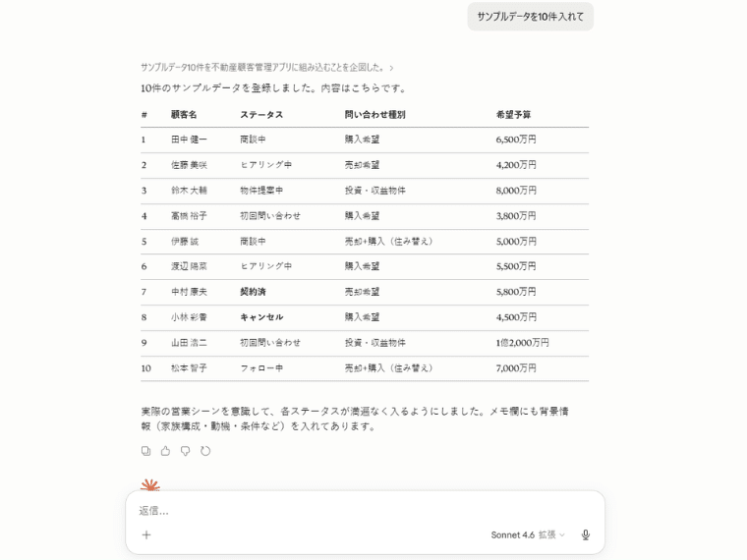Select customer name 松本 智子 in last row
The height and width of the screenshot is (560, 747).
point(189,368)
